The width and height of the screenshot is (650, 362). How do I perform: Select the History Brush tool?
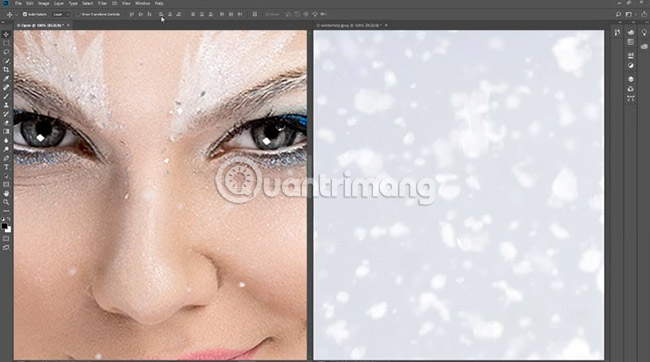(6, 114)
